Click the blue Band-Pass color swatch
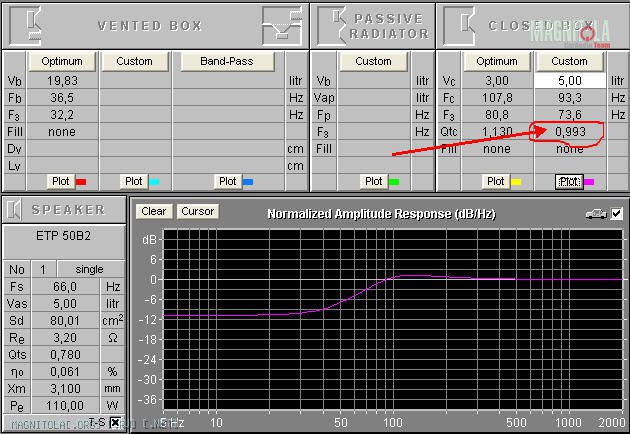The height and width of the screenshot is (434, 630). (x=248, y=182)
